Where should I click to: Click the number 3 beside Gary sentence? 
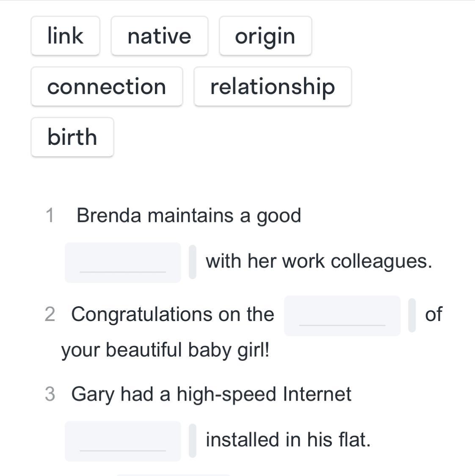[50, 394]
